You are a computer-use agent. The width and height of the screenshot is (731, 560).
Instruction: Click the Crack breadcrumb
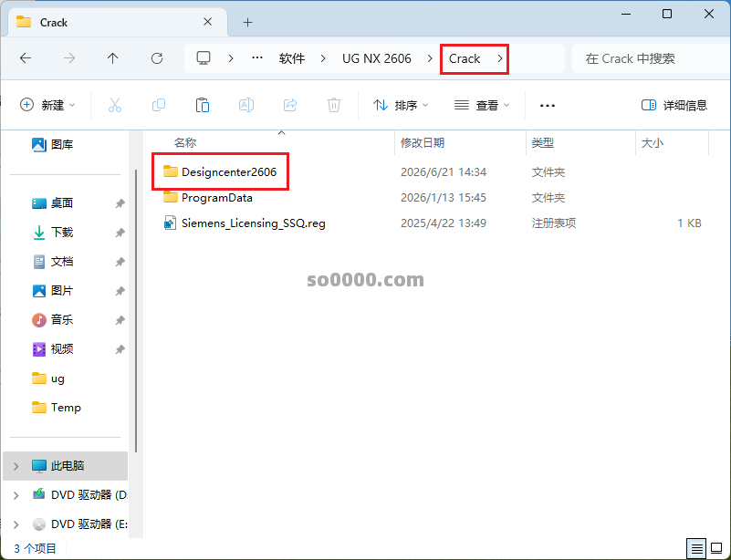coord(465,58)
